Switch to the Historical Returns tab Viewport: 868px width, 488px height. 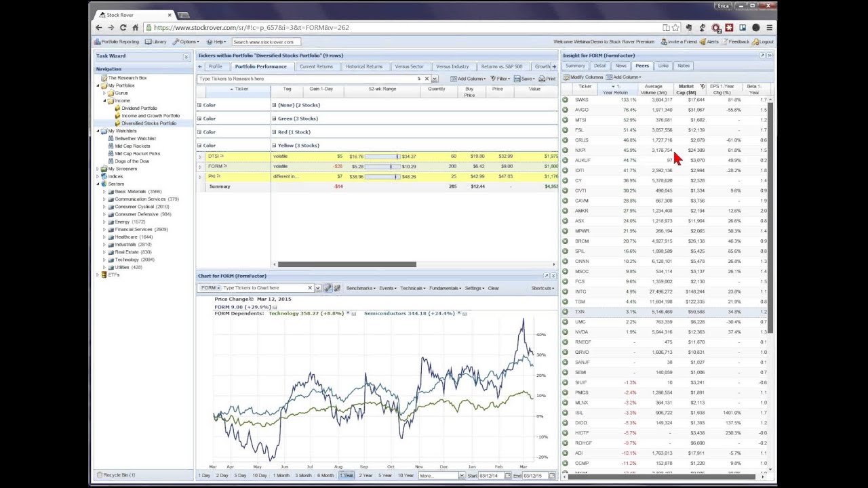point(364,66)
